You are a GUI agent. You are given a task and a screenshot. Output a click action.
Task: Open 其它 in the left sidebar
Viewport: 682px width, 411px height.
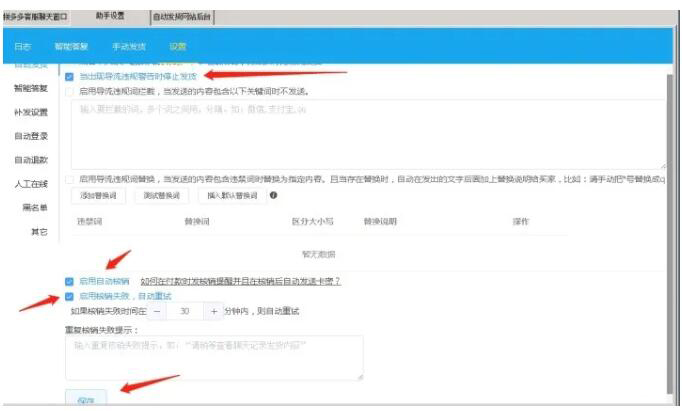[x=39, y=232]
